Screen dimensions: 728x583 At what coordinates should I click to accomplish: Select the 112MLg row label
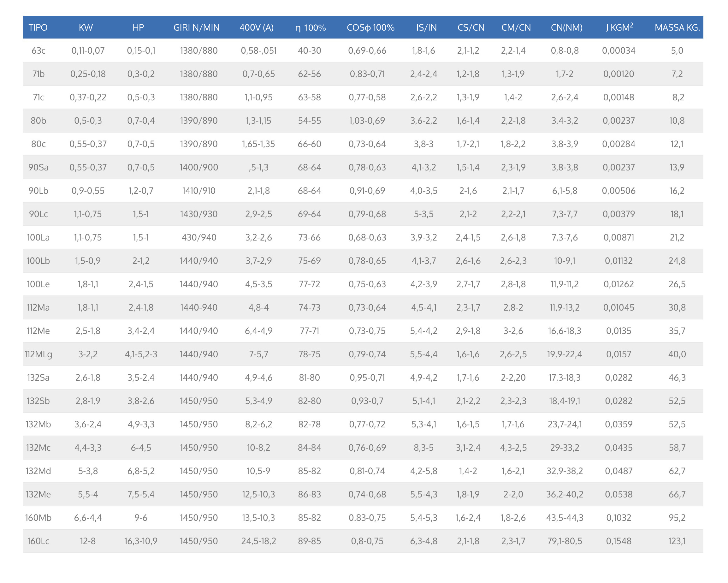tap(38, 354)
